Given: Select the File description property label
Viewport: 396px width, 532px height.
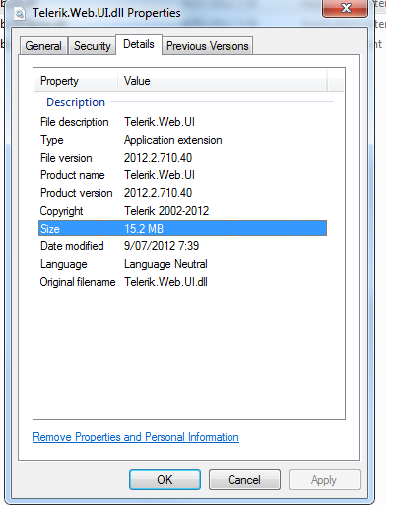Looking at the screenshot, I should [75, 122].
